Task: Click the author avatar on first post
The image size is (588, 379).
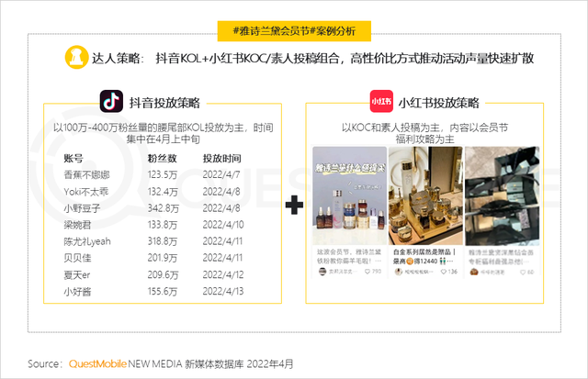Action: coord(322,271)
